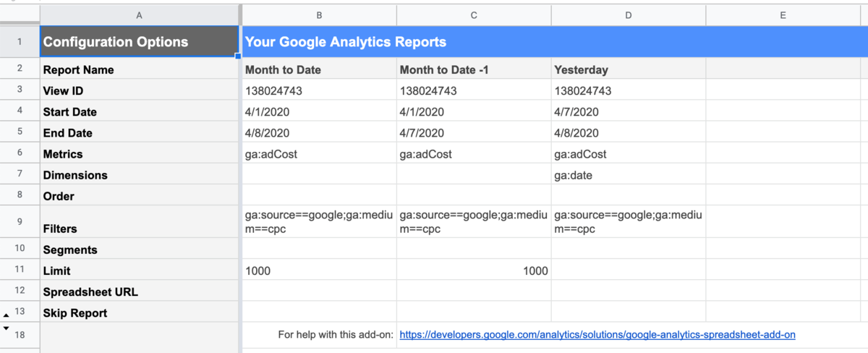The image size is (868, 353).
Task: Click the Yesterday report name cell
Action: point(629,69)
